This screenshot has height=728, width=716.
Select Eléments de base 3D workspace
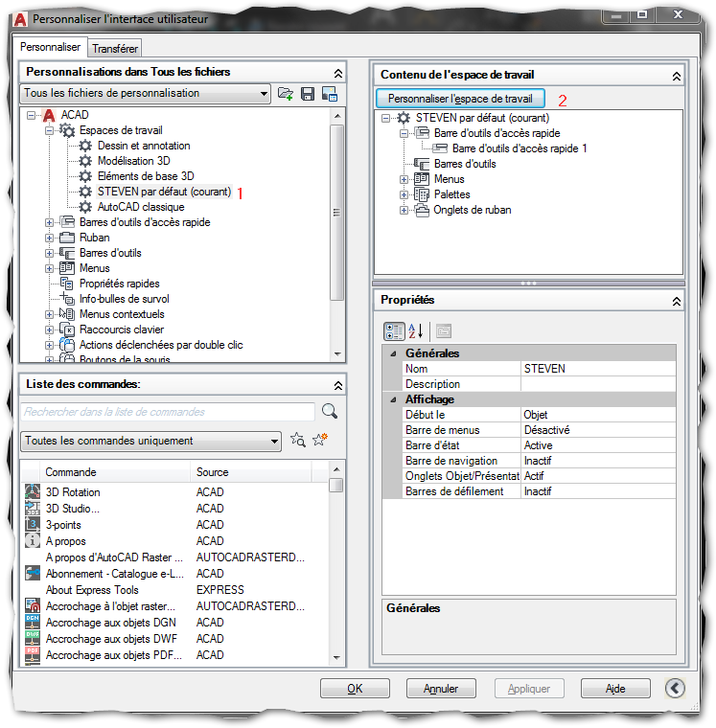[146, 176]
